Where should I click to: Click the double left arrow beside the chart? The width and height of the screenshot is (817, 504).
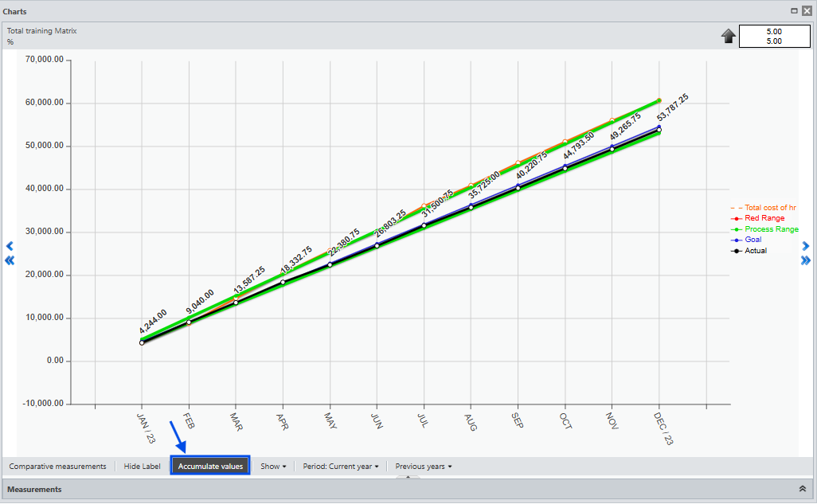tap(10, 260)
